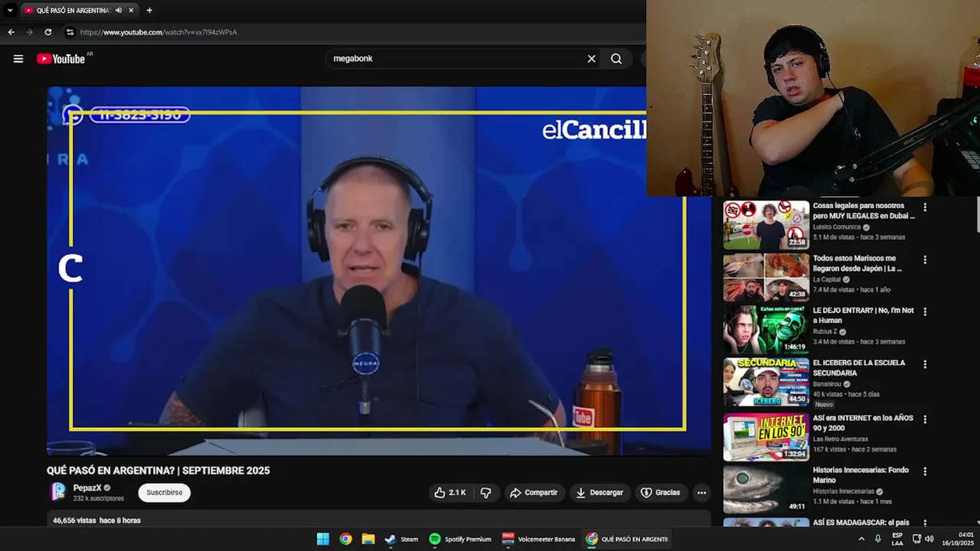Click the YouTube search magnifier button
The height and width of the screenshot is (551, 980).
[616, 59]
